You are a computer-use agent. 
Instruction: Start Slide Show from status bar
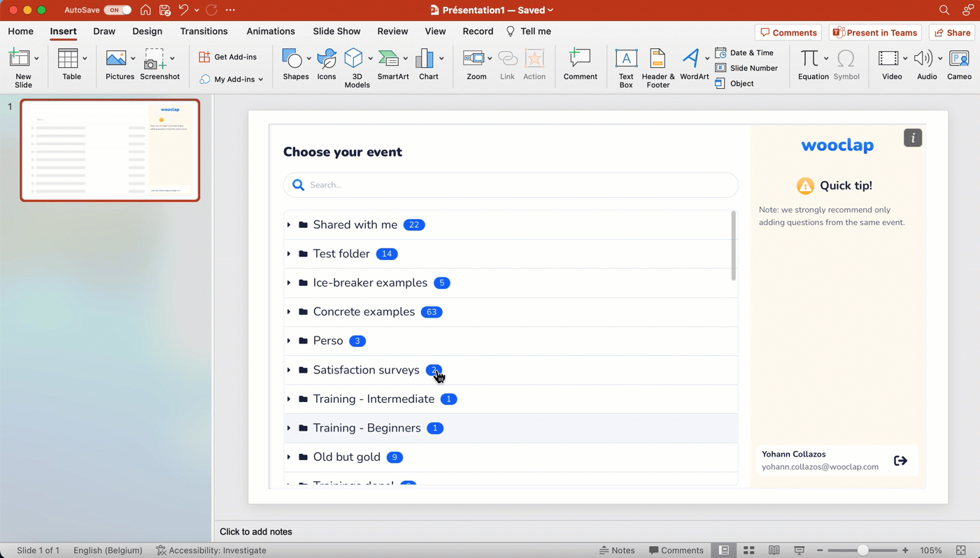799,550
